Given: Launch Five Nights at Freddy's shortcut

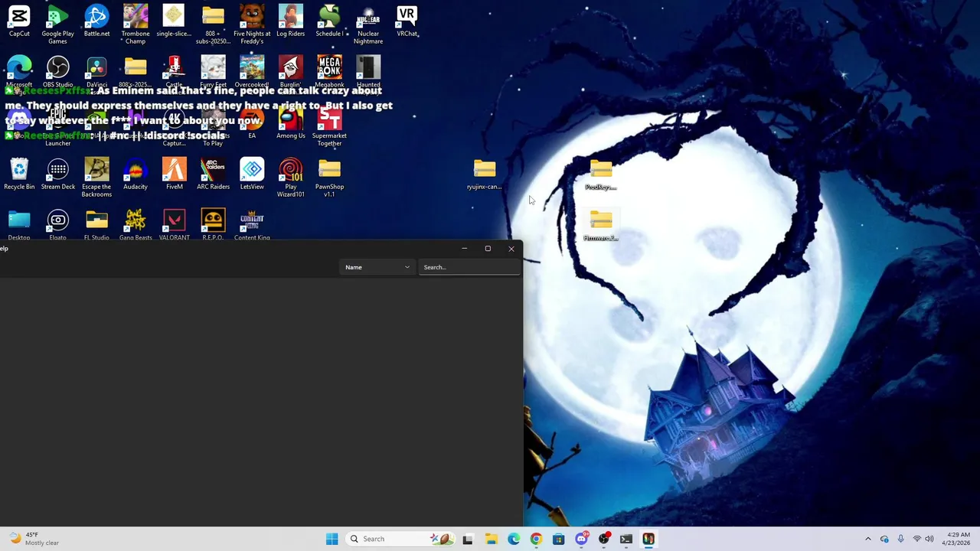Looking at the screenshot, I should click(x=252, y=24).
